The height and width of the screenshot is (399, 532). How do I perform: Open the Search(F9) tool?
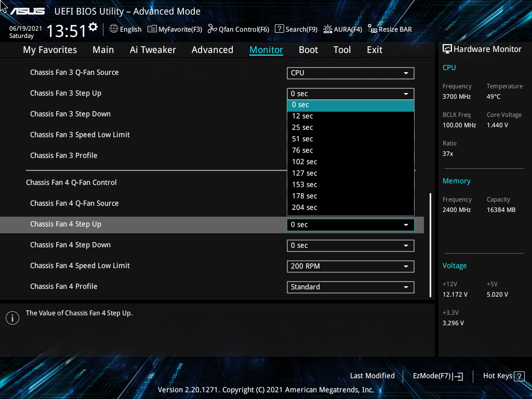(296, 29)
